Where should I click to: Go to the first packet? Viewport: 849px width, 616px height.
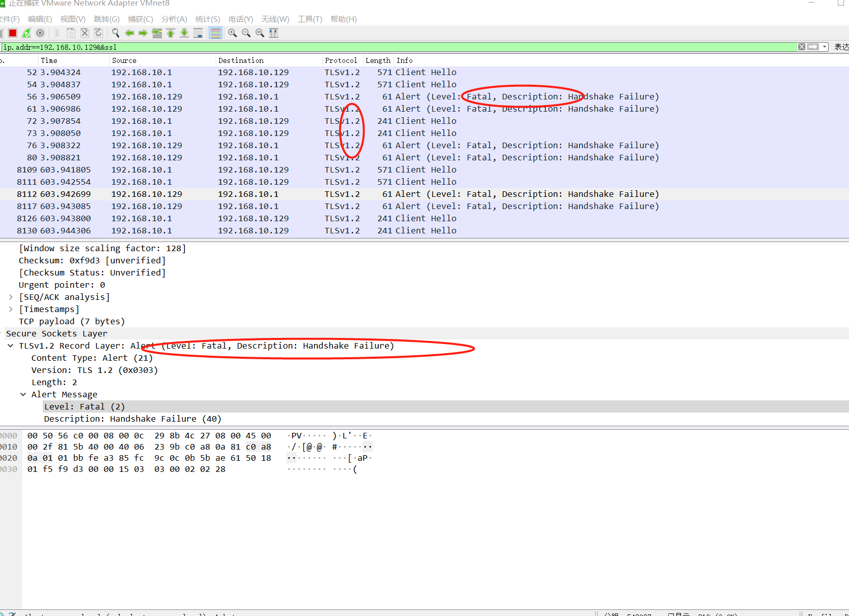(170, 33)
